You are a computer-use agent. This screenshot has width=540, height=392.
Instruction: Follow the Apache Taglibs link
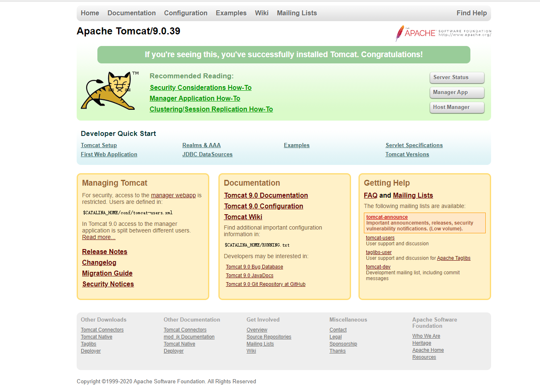coord(454,258)
